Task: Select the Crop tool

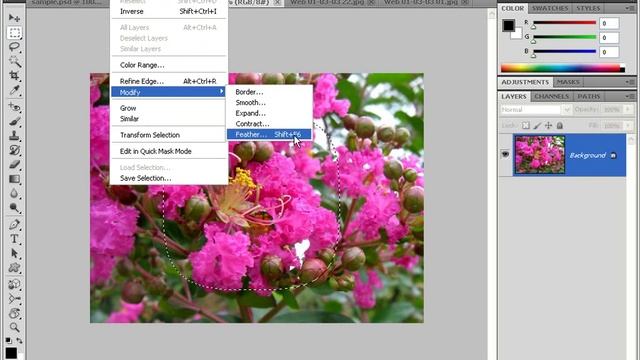Action: point(14,76)
